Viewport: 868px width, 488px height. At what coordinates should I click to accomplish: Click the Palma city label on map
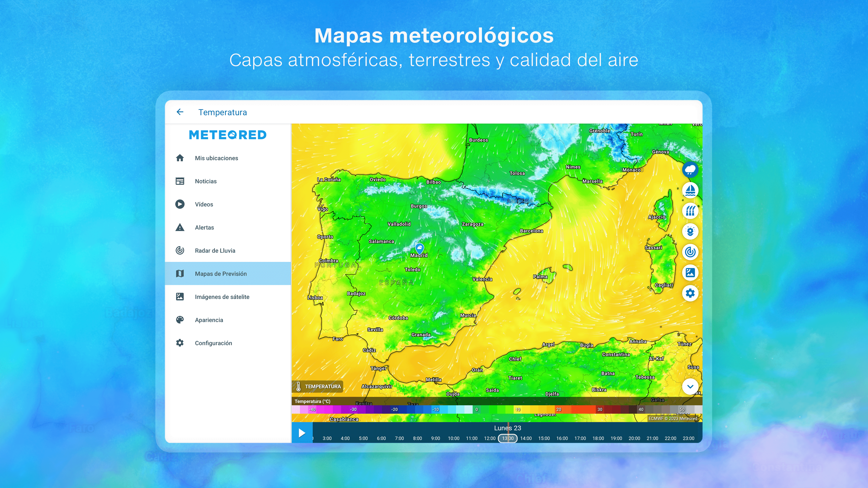click(x=540, y=277)
